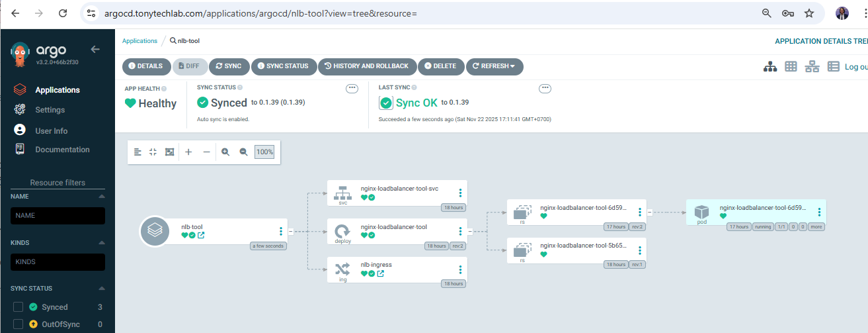This screenshot has height=333, width=868.
Task: Click the DETAILS button
Action: pyautogui.click(x=146, y=66)
